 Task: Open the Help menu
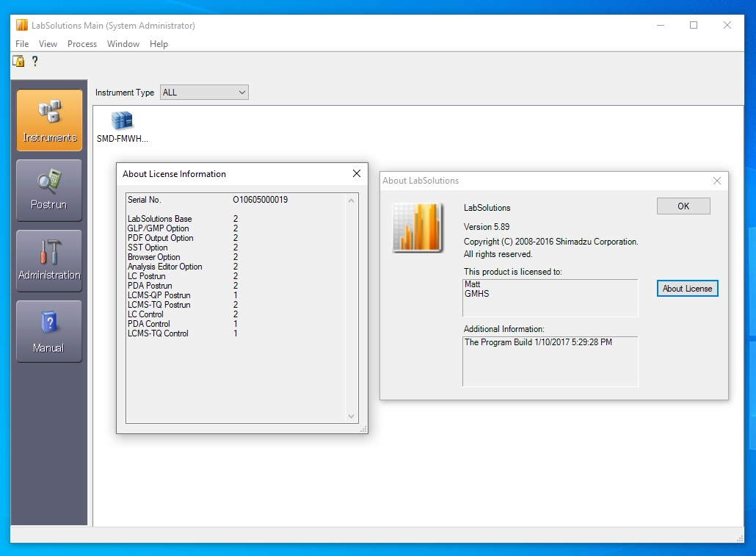tap(159, 44)
